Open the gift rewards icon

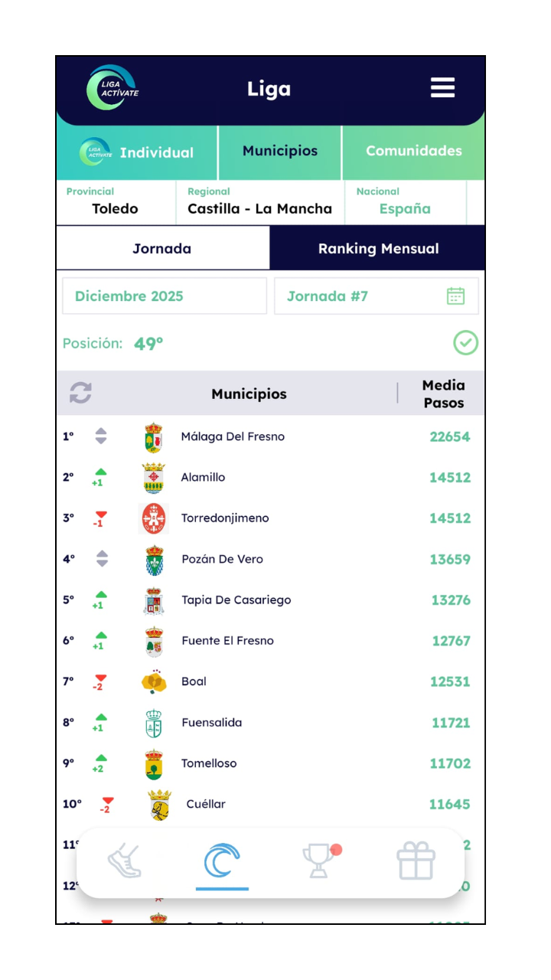pyautogui.click(x=416, y=861)
